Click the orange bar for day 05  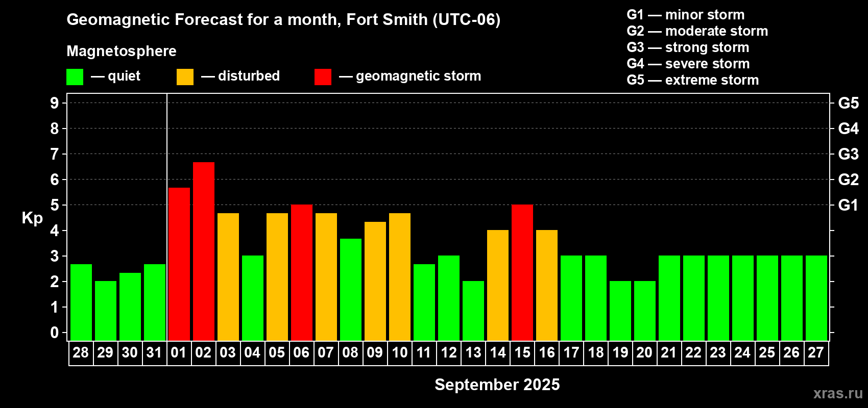tap(277, 277)
